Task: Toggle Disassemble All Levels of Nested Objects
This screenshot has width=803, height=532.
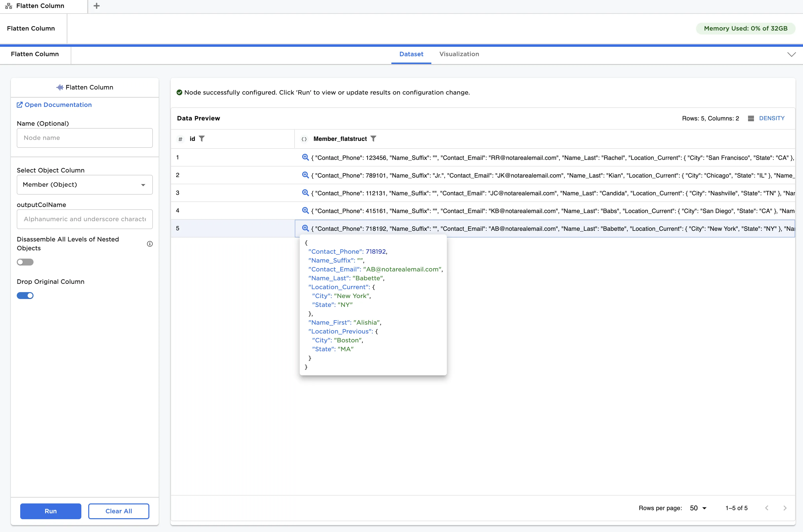Action: coord(25,262)
